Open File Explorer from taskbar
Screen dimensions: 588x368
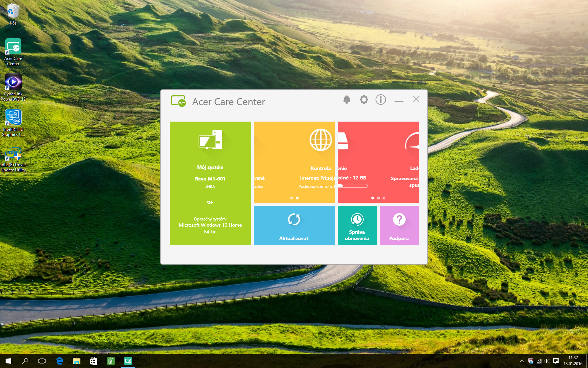pos(76,361)
